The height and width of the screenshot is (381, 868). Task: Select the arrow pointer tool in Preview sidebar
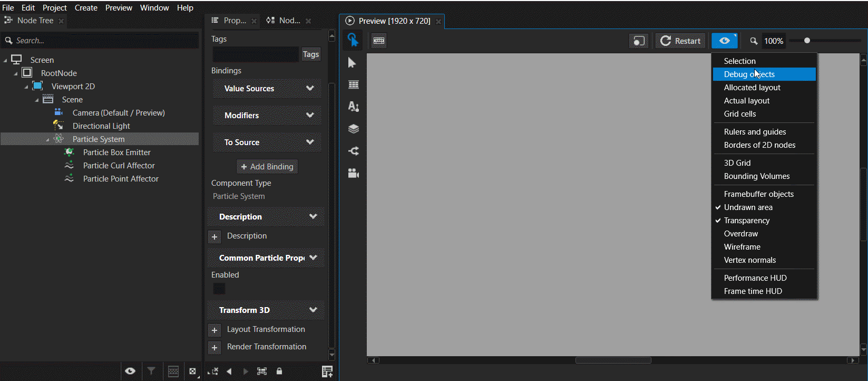(353, 63)
